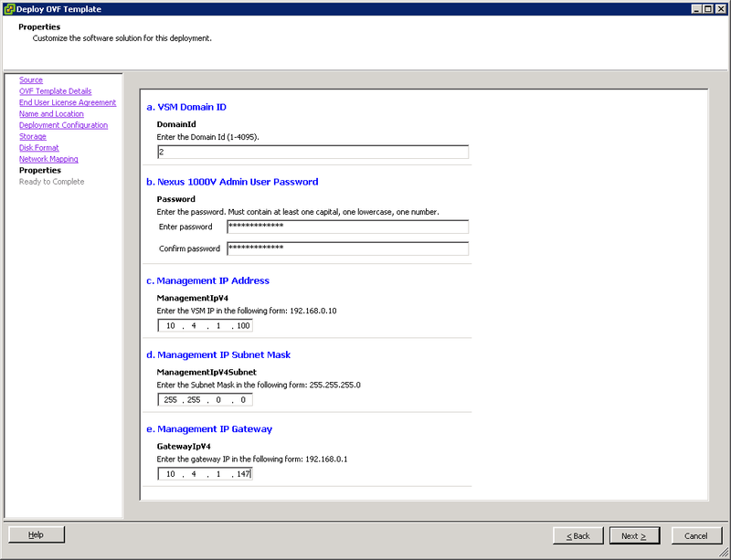Click the ManagementIpV4Subnet label

(x=207, y=372)
